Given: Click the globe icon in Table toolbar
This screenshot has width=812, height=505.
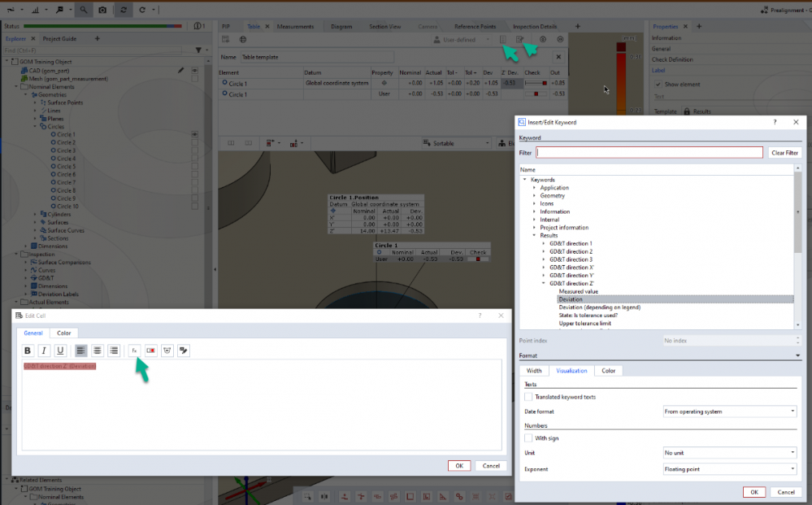Looking at the screenshot, I should click(243, 39).
